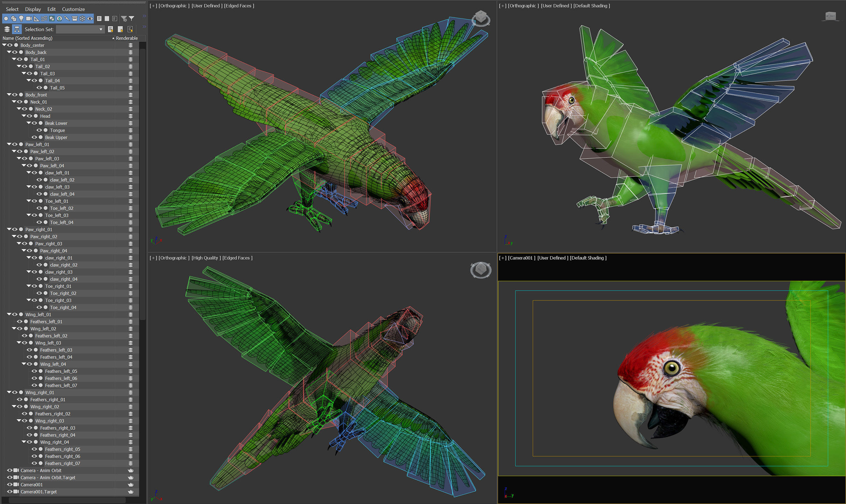
Task: Hide Camera001 using its eye icon
Action: click(10, 484)
